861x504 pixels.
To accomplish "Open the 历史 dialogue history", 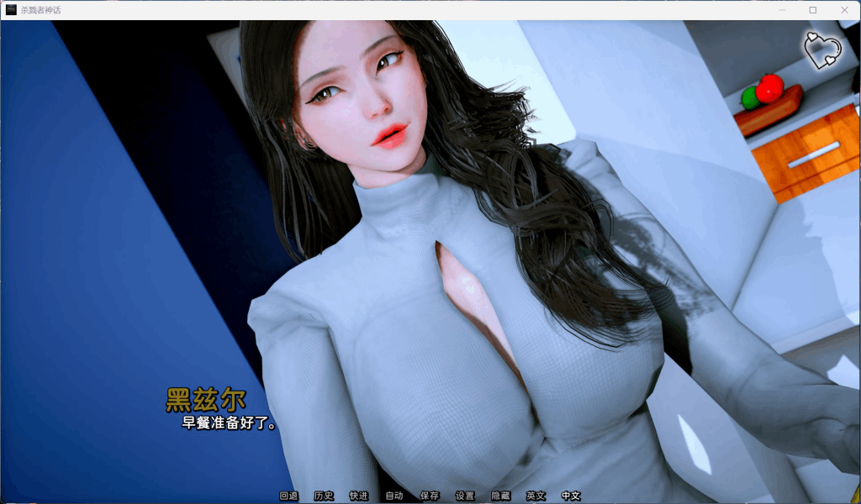I will pyautogui.click(x=322, y=496).
